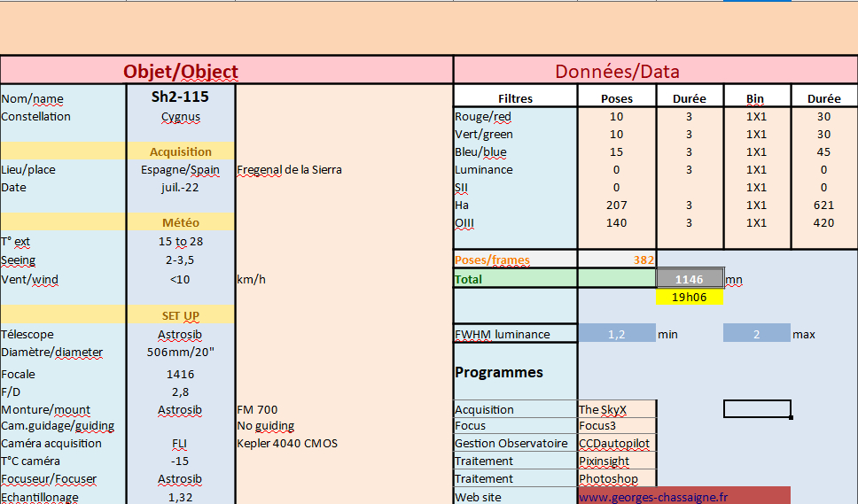Select the 382 total frames cell
The image size is (858, 504).
(x=617, y=260)
